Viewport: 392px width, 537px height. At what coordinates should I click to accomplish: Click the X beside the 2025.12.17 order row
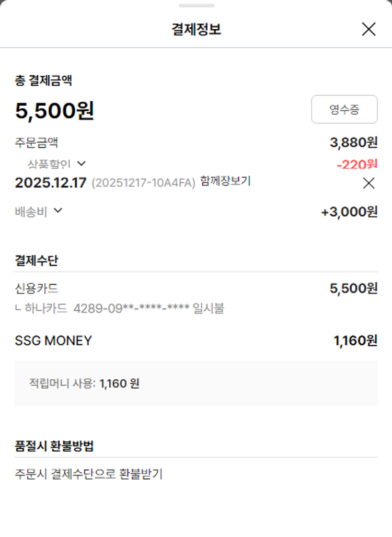click(x=368, y=183)
